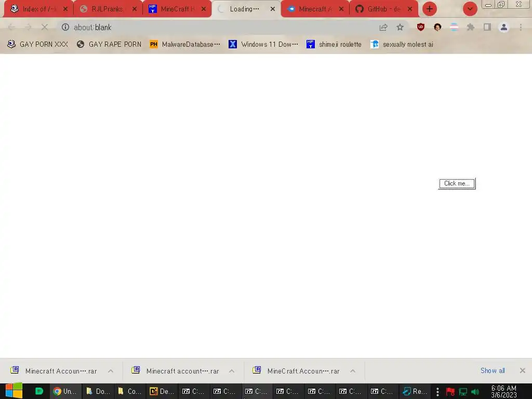Open the volume speaker tray icon
The height and width of the screenshot is (399, 532).
475,392
